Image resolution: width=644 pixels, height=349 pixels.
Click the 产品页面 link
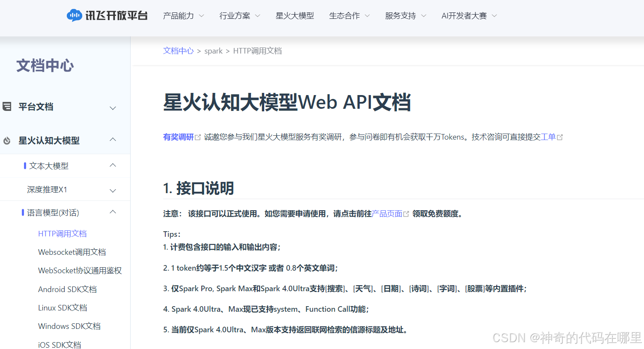pos(387,213)
